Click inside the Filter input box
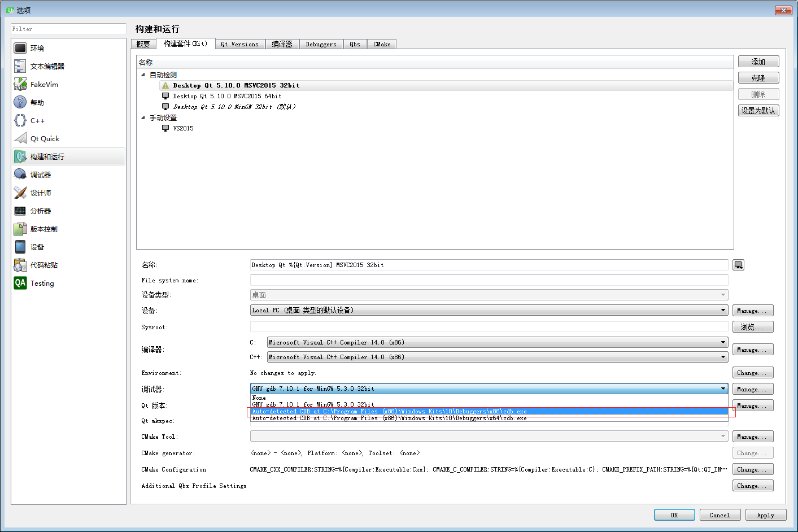The height and width of the screenshot is (532, 798). pyautogui.click(x=67, y=29)
